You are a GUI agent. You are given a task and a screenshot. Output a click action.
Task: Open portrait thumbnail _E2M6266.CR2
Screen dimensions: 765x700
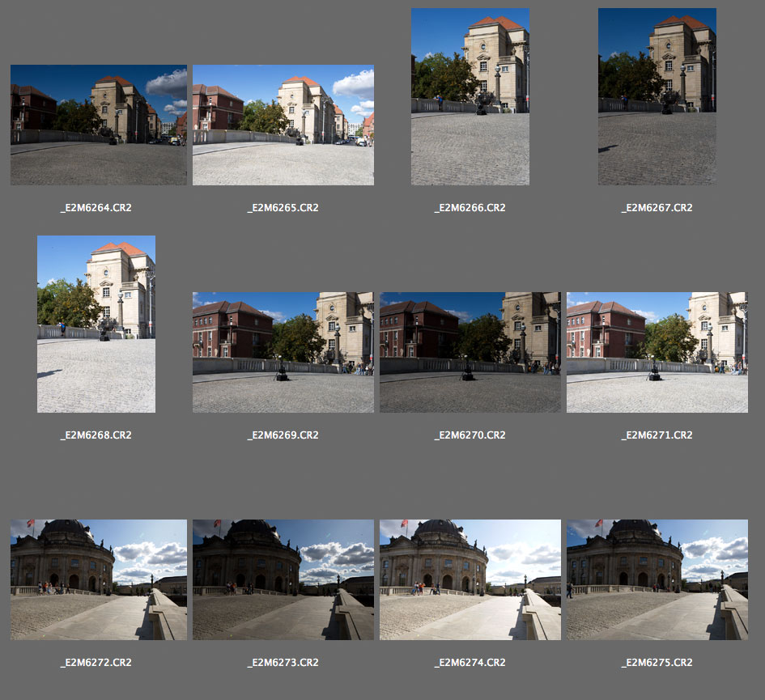tap(470, 97)
